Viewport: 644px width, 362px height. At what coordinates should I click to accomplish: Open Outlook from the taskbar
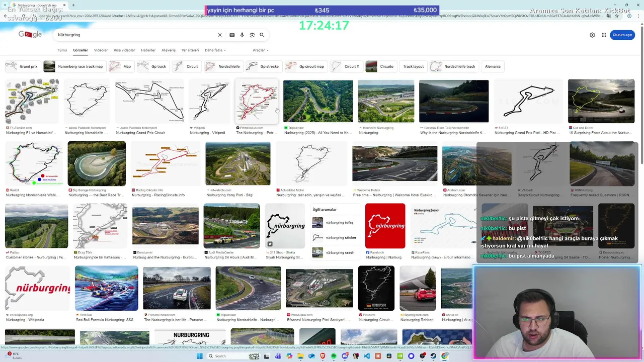coord(311,356)
